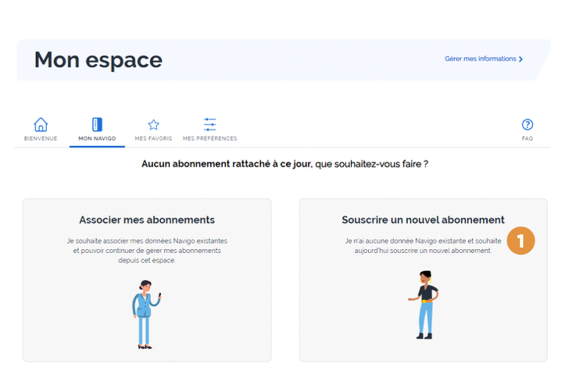Select the Mon Navigo card icon
Viewport: 563px width, 392px height.
pyautogui.click(x=97, y=124)
